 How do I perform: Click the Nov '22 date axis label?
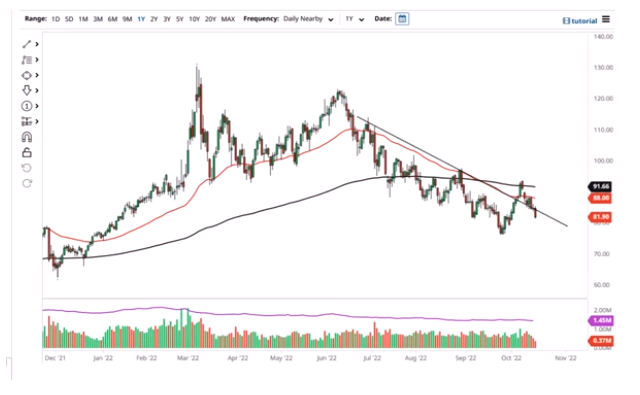pos(566,358)
